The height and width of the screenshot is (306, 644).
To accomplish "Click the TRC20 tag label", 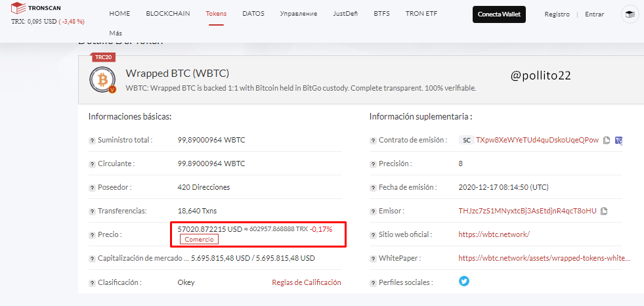I will coord(104,57).
